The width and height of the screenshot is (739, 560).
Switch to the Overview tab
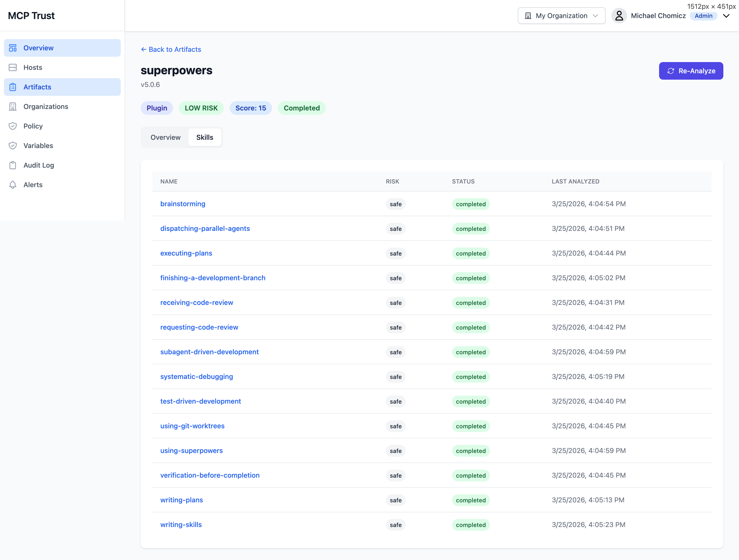click(x=165, y=137)
